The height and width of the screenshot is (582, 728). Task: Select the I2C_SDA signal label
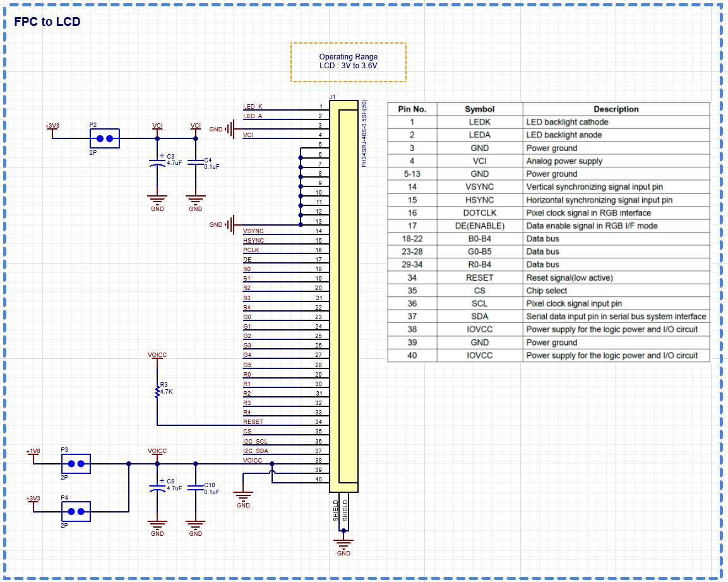click(254, 451)
